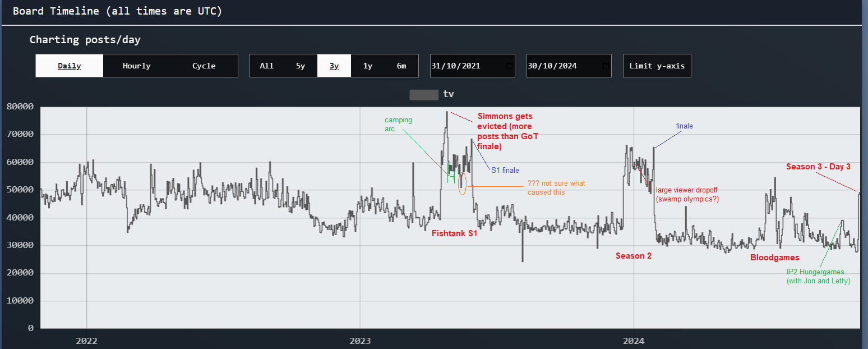Image resolution: width=868 pixels, height=349 pixels.
Task: Click the Board Timeline title text
Action: pos(117,11)
